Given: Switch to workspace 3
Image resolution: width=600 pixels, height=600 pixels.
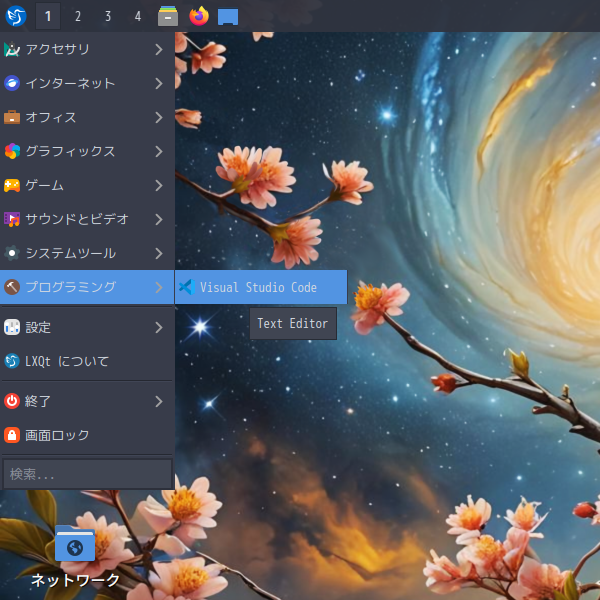Looking at the screenshot, I should pos(108,16).
